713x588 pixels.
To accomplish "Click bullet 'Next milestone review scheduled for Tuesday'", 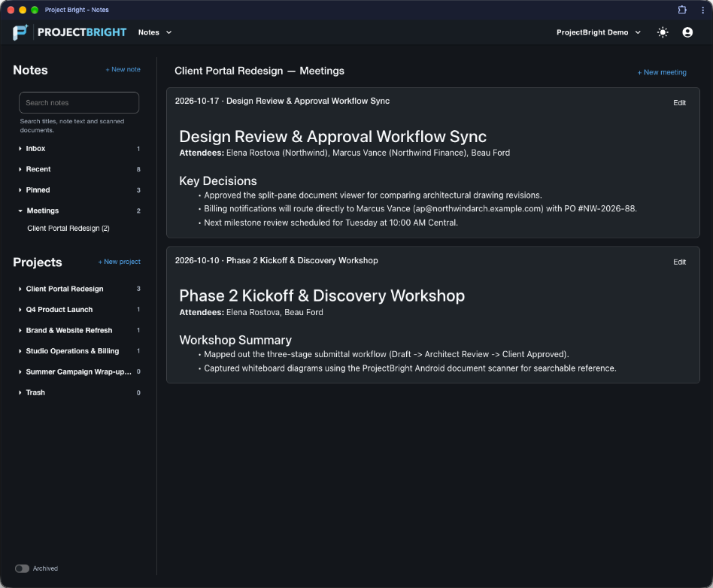I will coord(331,223).
